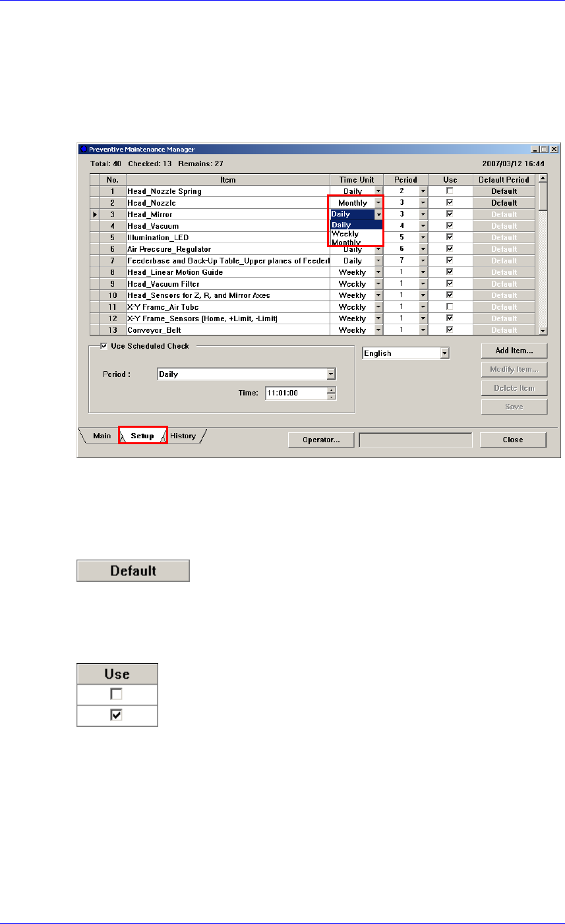
Task: Click scroll up arrow of the item table
Action: click(543, 178)
